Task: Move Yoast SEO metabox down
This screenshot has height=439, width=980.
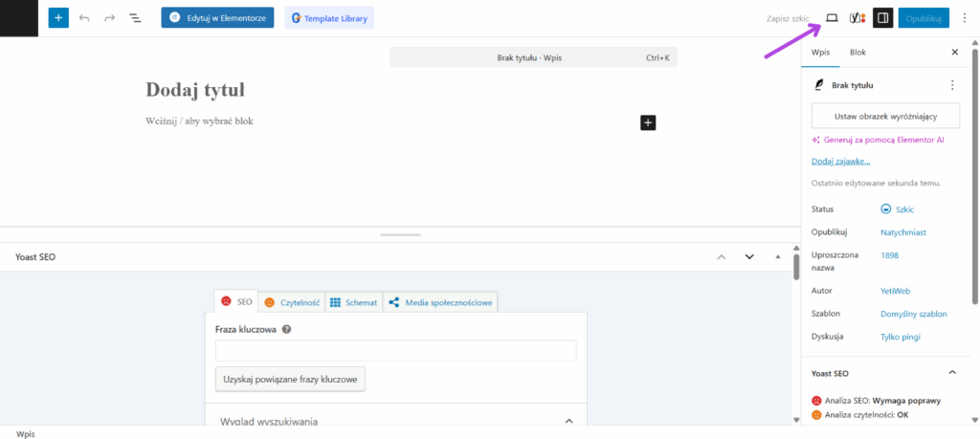Action: (749, 257)
